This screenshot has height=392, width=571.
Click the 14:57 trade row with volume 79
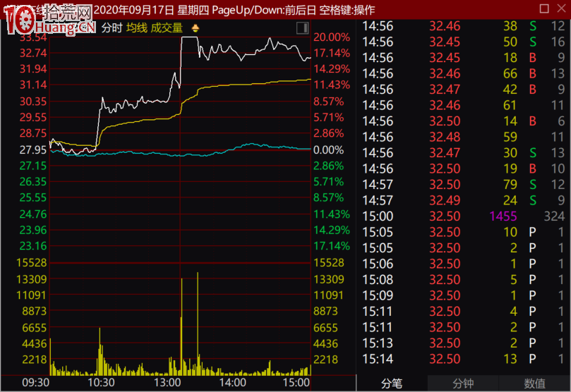tap(463, 185)
